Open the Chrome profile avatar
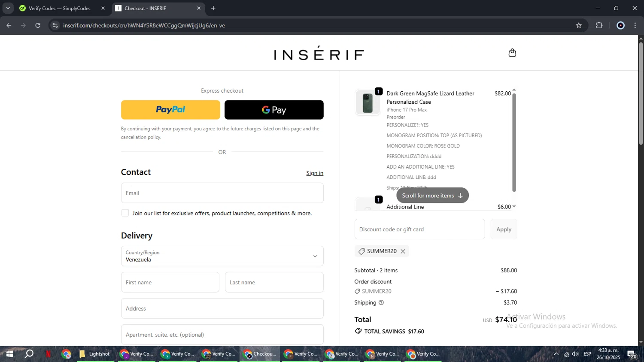644x362 pixels. (x=620, y=25)
